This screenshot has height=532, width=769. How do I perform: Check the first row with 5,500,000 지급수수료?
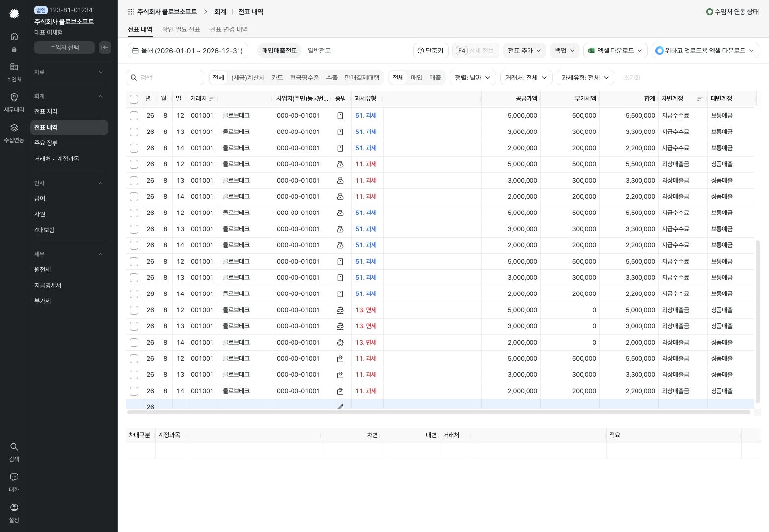pos(134,116)
